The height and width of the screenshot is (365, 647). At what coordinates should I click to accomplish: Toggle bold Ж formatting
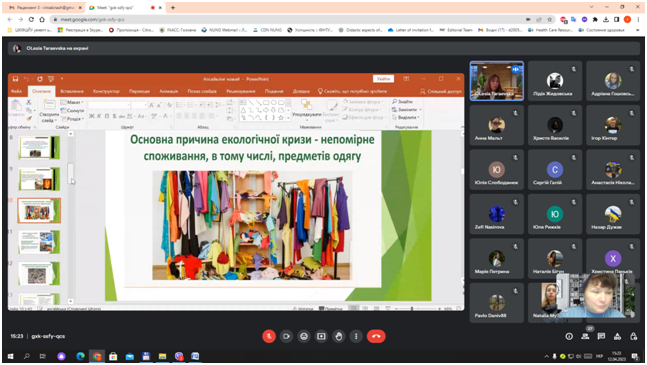coord(92,116)
